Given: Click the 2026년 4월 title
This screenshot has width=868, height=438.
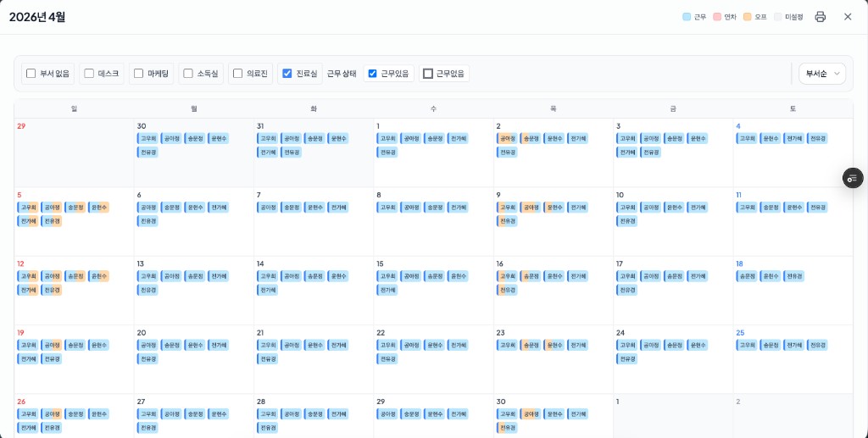Looking at the screenshot, I should tap(37, 17).
